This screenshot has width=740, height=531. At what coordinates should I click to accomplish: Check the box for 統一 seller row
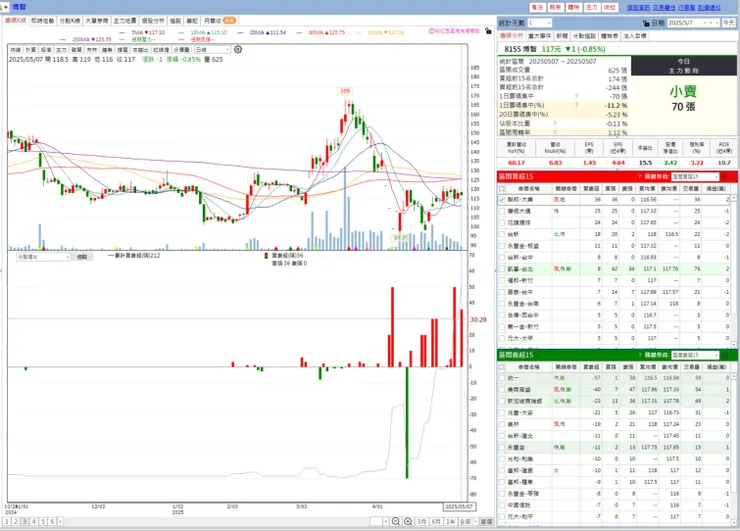pos(502,378)
